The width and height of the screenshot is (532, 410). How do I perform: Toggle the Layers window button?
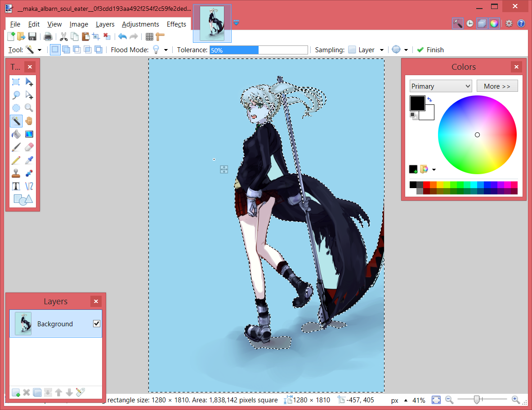[x=482, y=23]
